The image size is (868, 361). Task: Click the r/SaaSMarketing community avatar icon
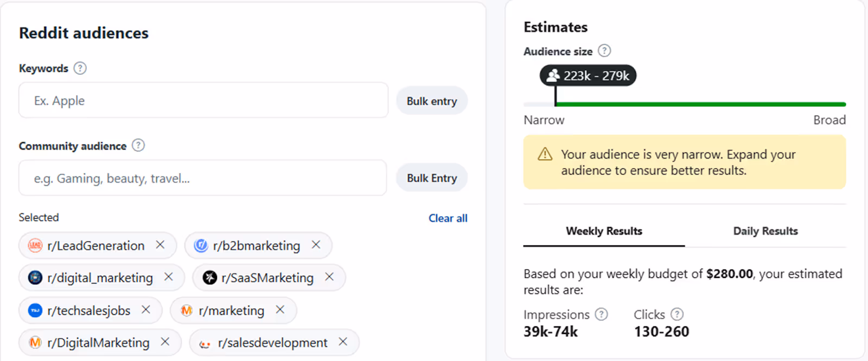(x=210, y=278)
